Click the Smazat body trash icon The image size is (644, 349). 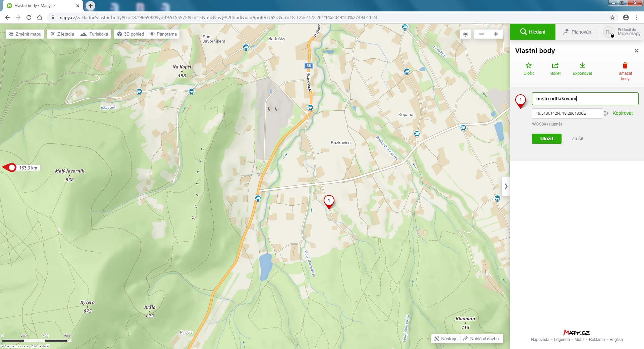coord(625,65)
